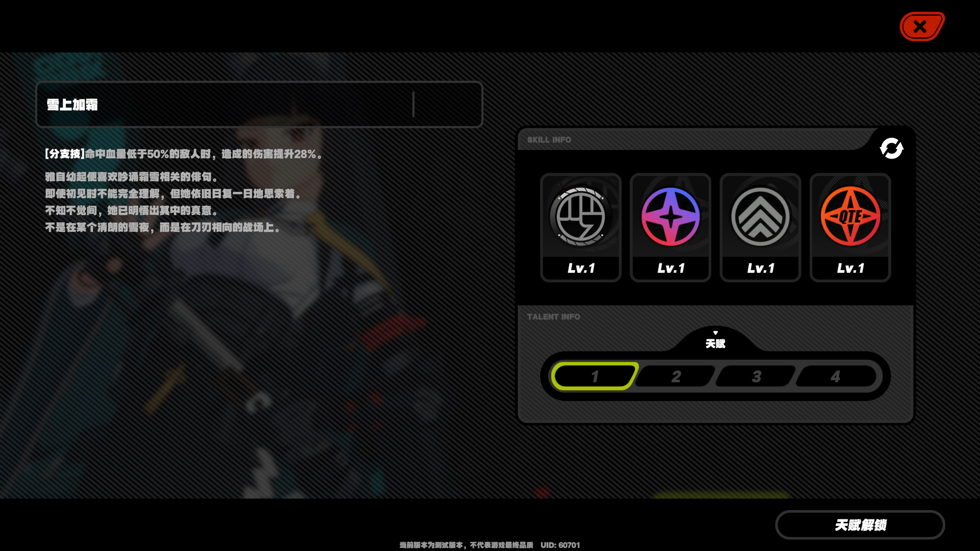Select currently active talent node 1

[594, 376]
